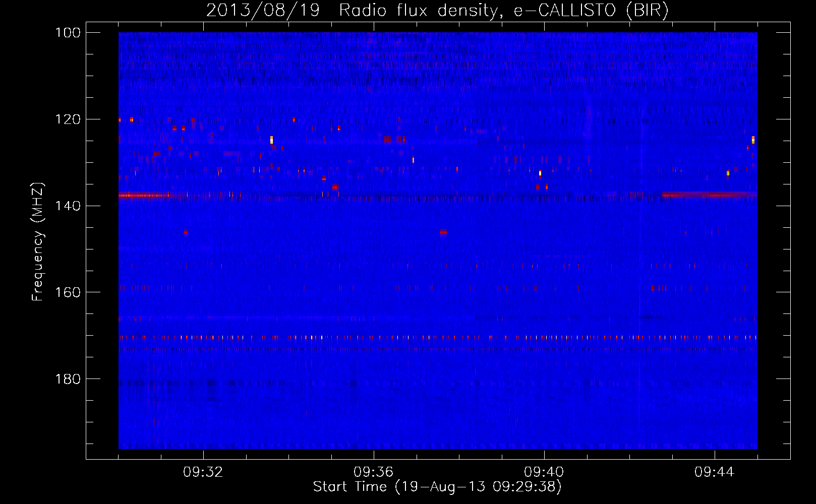The width and height of the screenshot is (816, 504).
Task: Click the 'Start Time (19-Aug-13 09:29:38)' label
Action: pyautogui.click(x=437, y=487)
